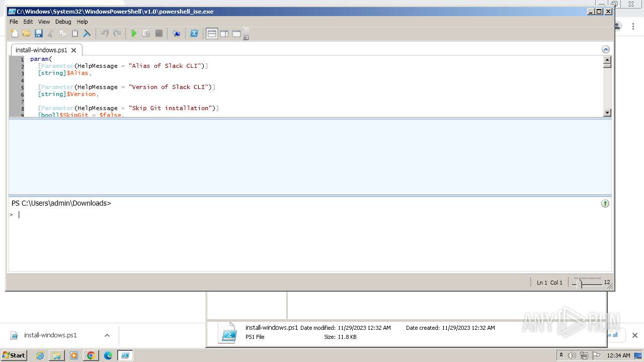Image resolution: width=644 pixels, height=362 pixels.
Task: Open the Debug menu
Action: point(63,22)
